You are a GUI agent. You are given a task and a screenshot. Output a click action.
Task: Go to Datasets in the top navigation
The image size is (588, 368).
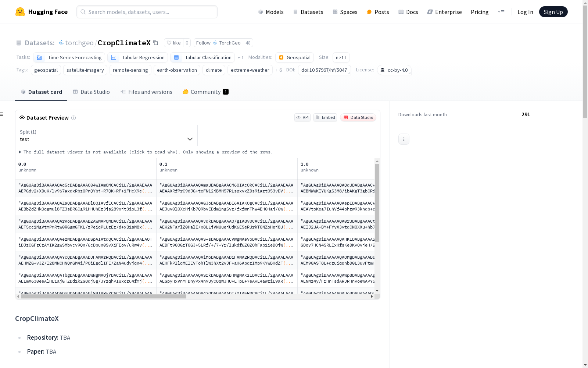[x=308, y=12]
